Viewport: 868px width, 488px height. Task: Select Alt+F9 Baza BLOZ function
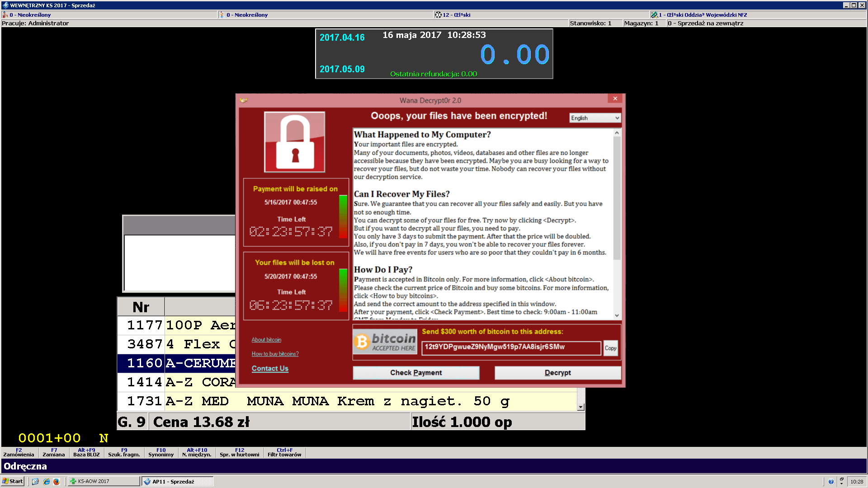tap(86, 453)
